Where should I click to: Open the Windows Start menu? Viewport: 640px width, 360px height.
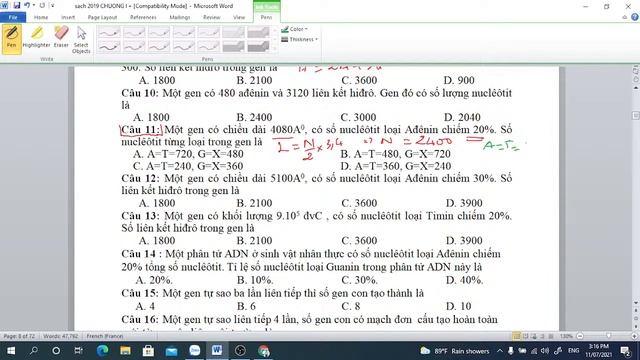[11, 351]
